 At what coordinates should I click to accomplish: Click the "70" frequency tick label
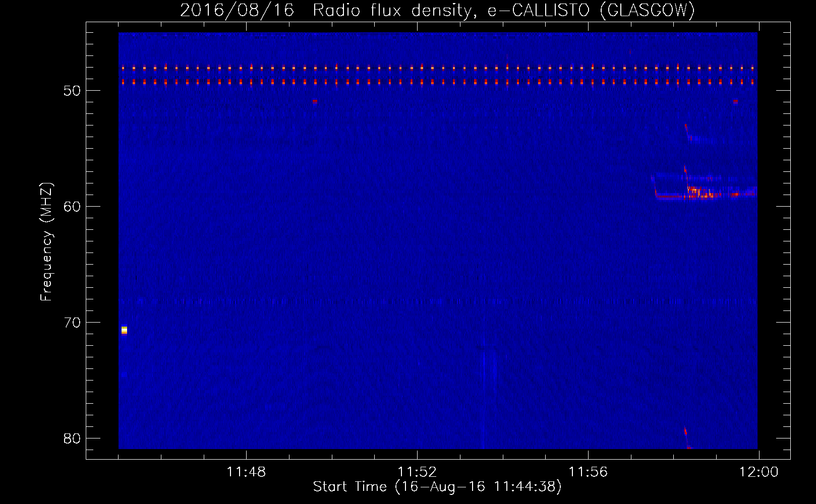pyautogui.click(x=72, y=323)
